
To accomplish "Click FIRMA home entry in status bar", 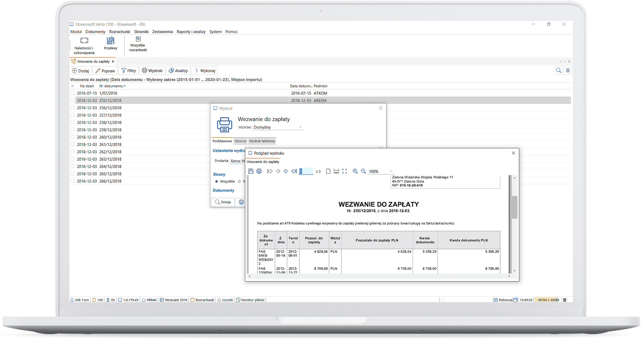I will click(149, 300).
